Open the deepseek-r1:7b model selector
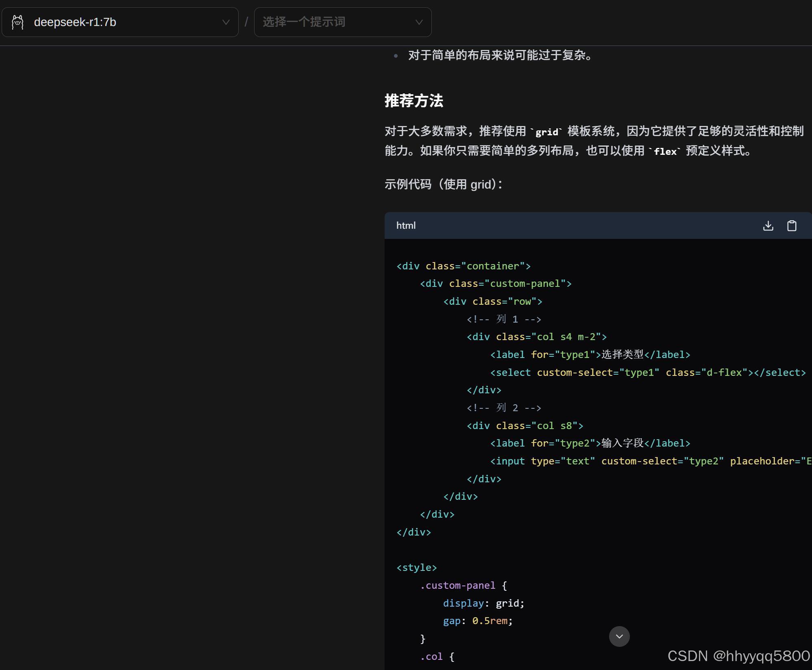This screenshot has width=812, height=670. coord(120,22)
